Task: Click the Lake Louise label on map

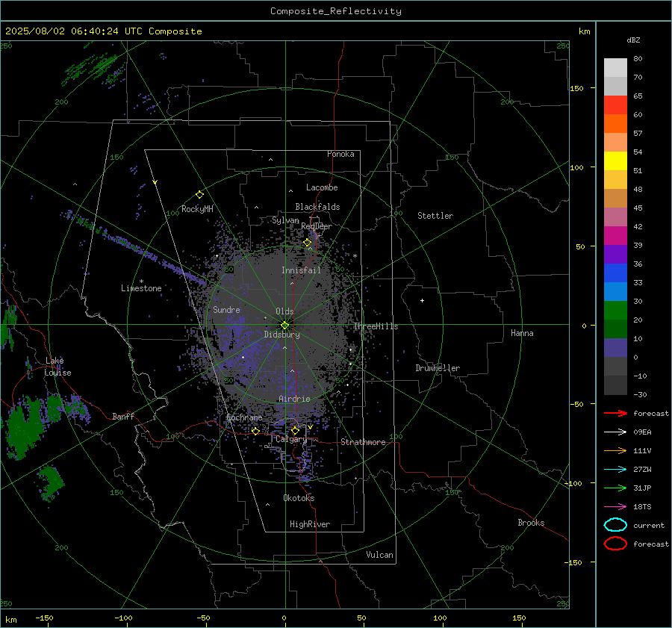Action: point(57,367)
